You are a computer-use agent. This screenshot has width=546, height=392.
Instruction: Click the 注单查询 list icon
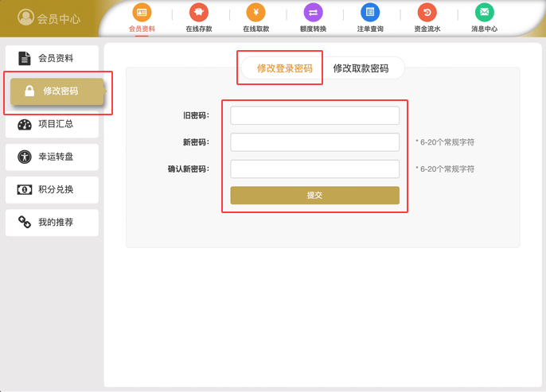(x=369, y=13)
